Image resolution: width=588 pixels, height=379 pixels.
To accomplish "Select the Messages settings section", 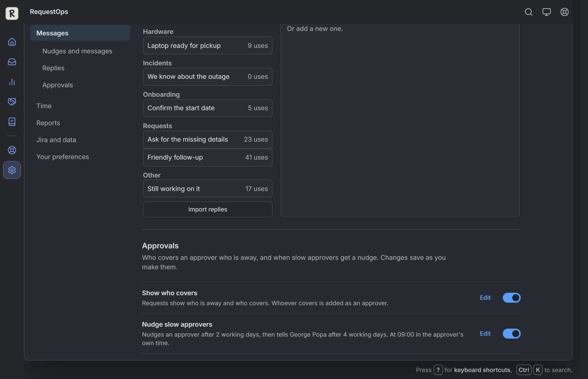I will [80, 33].
